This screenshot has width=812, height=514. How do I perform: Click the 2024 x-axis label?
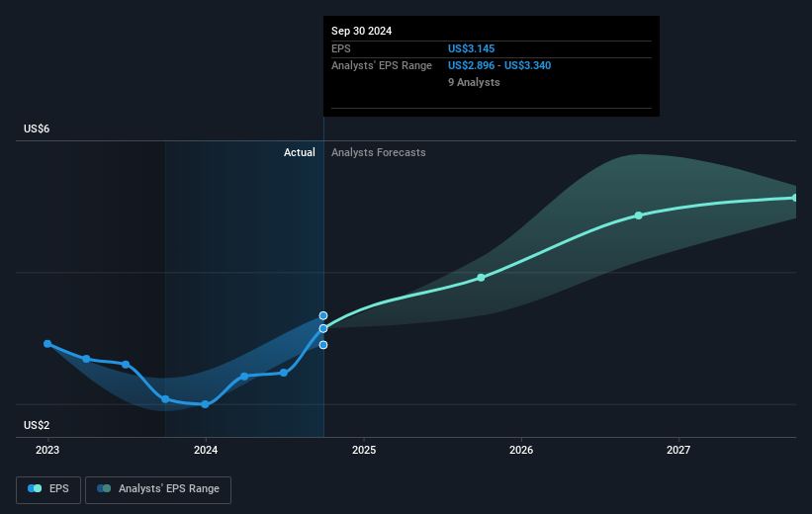[206, 450]
